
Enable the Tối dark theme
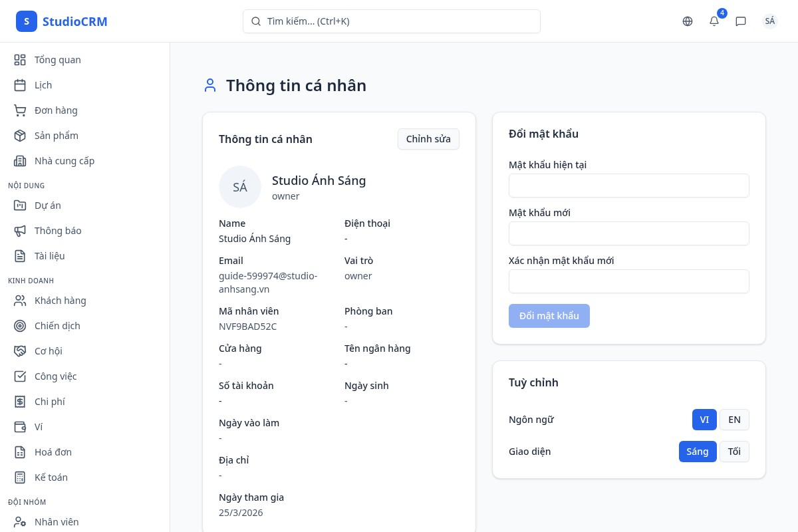tap(734, 452)
